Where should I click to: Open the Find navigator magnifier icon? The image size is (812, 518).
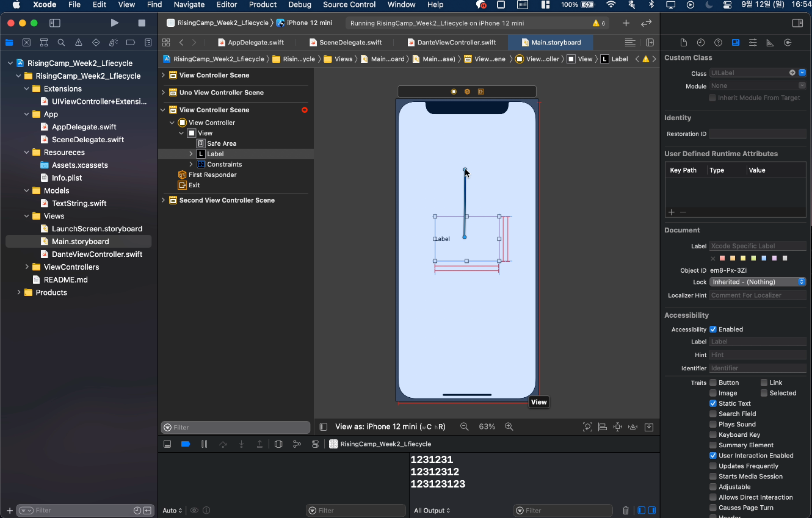coord(61,43)
